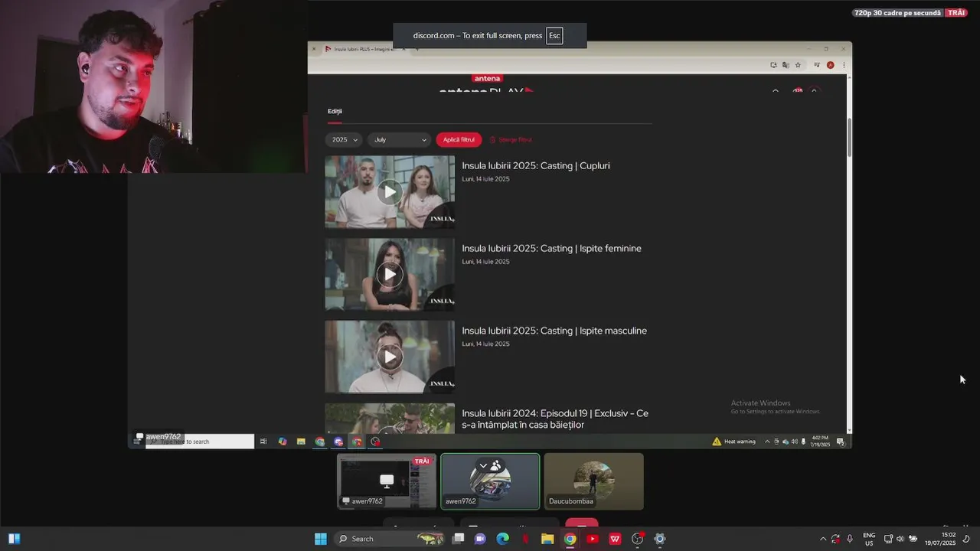The image size is (980, 551).
Task: Open File Explorer from local taskbar
Action: click(547, 539)
